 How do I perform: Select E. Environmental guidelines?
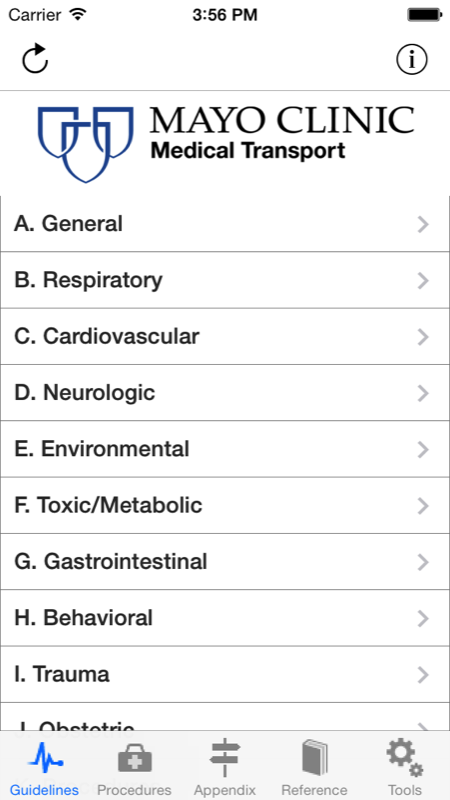click(225, 449)
